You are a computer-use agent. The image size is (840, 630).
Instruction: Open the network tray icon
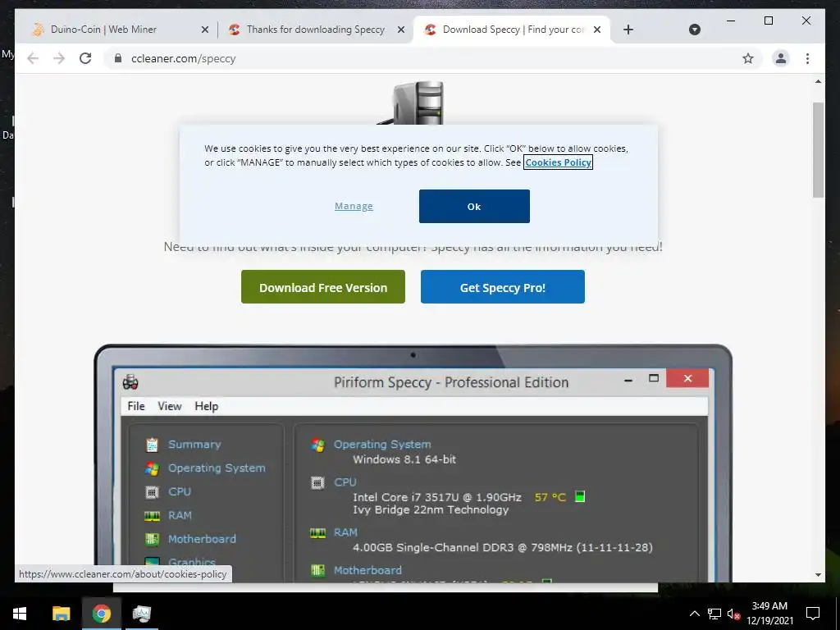(x=714, y=614)
